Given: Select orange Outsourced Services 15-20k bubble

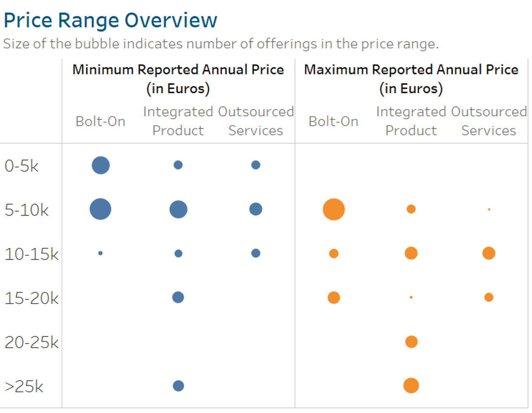Looking at the screenshot, I should [x=489, y=297].
